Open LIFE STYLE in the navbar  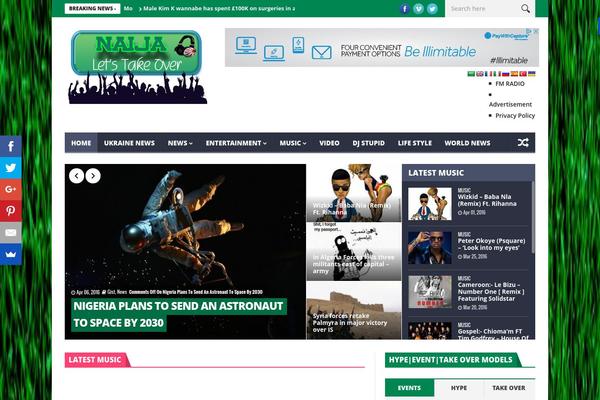coord(414,143)
